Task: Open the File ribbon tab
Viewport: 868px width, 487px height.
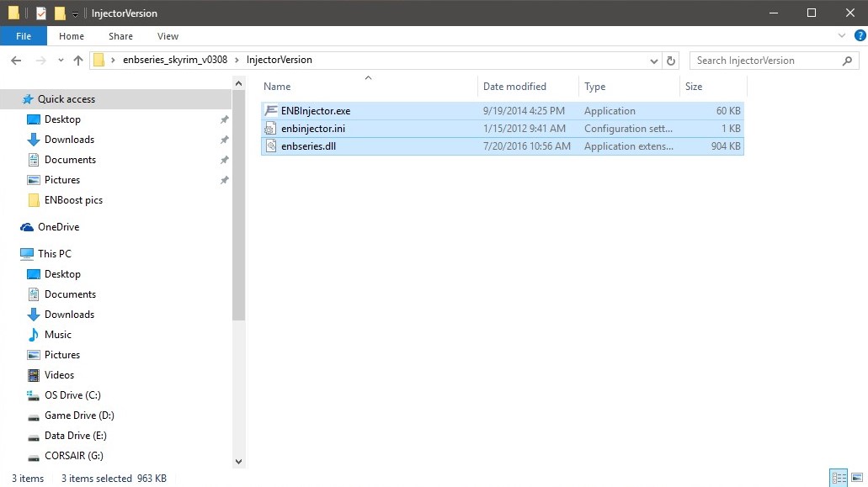Action: click(x=24, y=36)
